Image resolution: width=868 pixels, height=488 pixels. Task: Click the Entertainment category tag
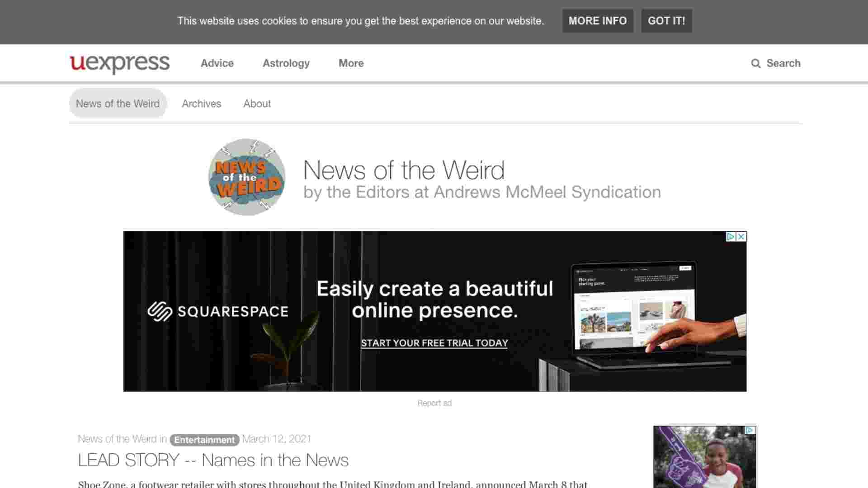click(204, 439)
